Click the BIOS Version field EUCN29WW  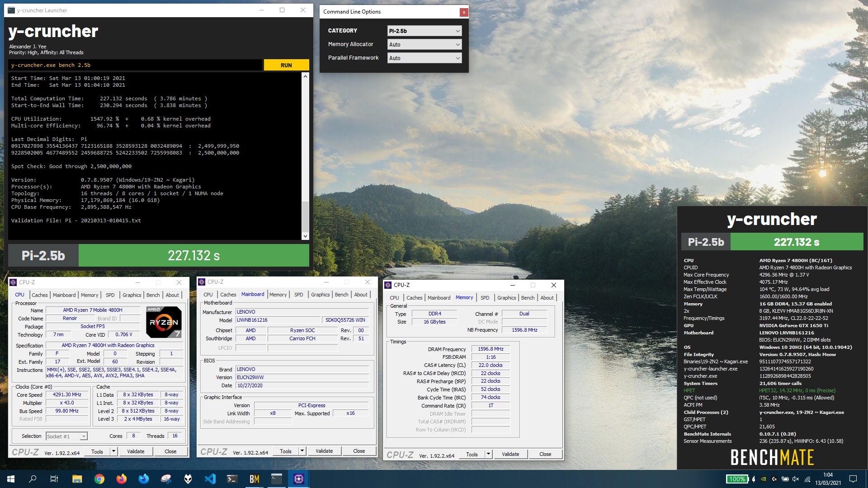pos(302,377)
